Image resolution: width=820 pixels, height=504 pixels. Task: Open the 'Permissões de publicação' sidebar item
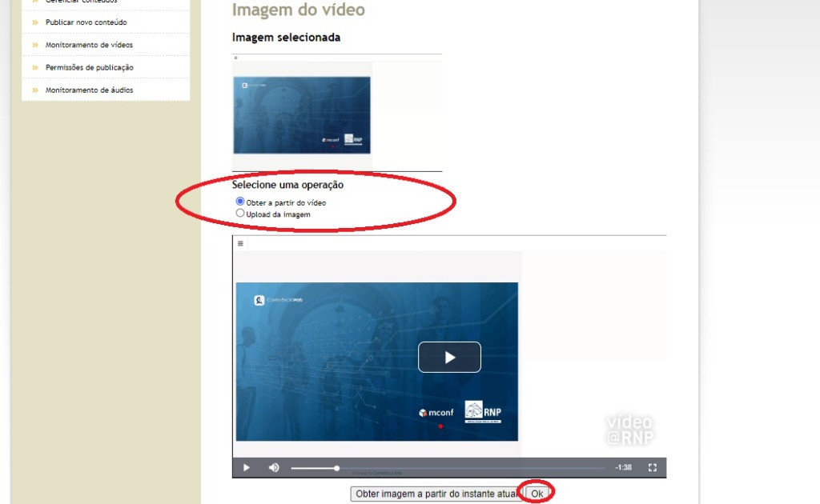tap(89, 67)
